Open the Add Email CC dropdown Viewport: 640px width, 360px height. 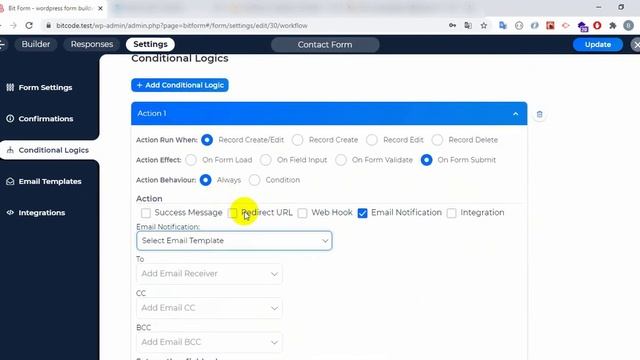pyautogui.click(x=209, y=308)
